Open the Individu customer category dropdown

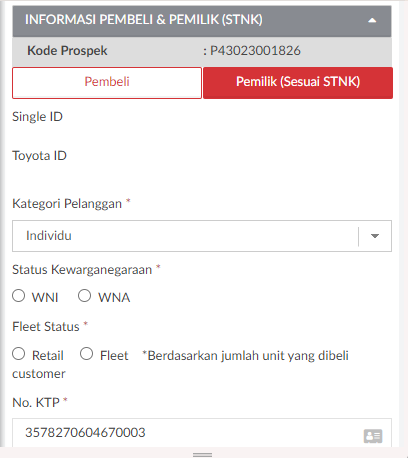click(x=202, y=236)
